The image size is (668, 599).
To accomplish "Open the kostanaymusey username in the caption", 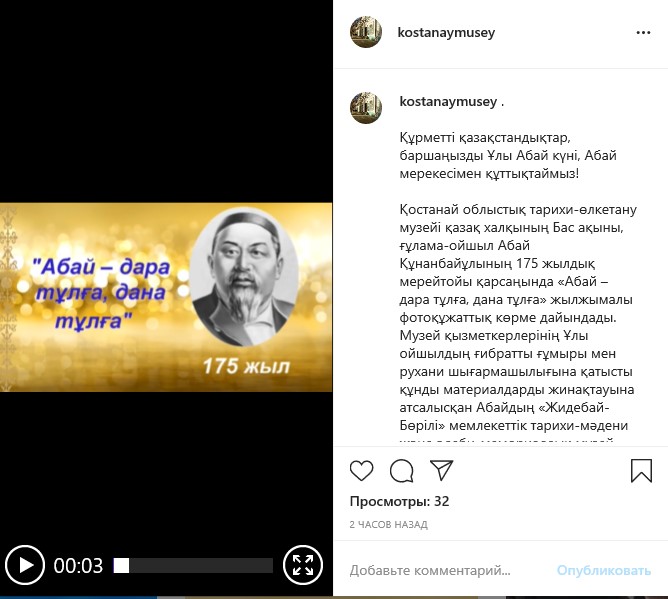I will tap(448, 101).
